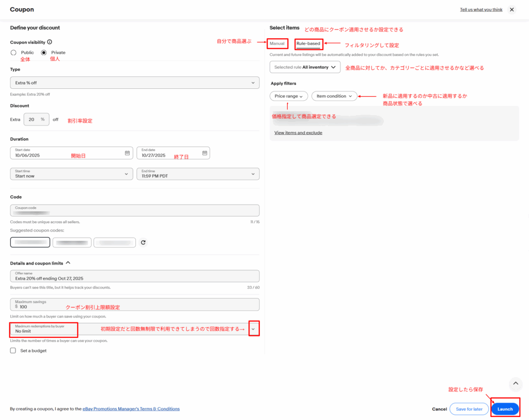Open the End time dropdown
Image resolution: width=529 pixels, height=420 pixels.
[x=198, y=174]
